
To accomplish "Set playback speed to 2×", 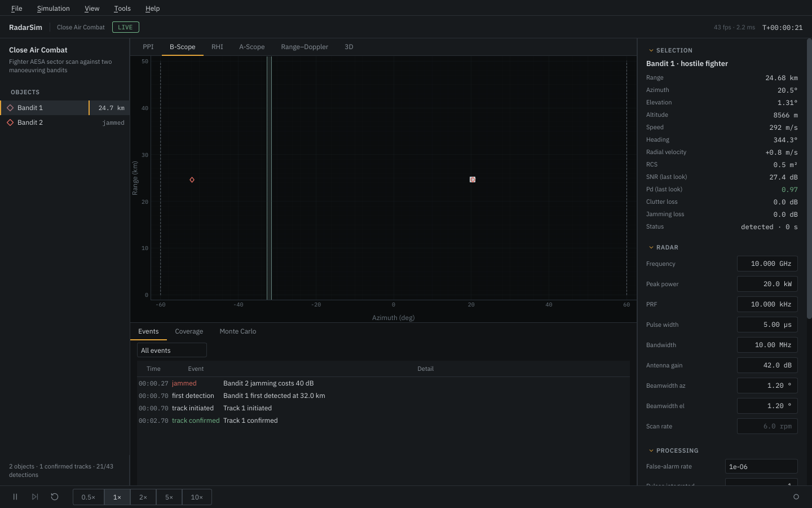I will click(x=143, y=497).
